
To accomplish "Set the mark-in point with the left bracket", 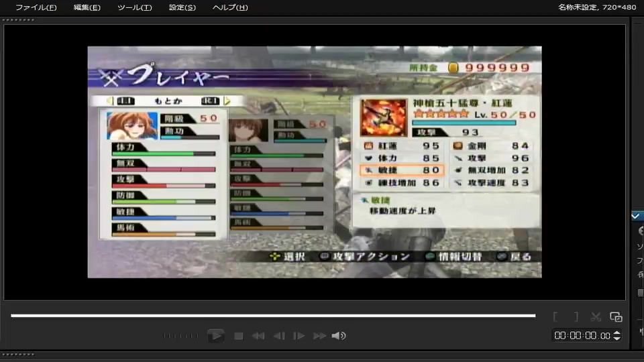I will click(555, 316).
